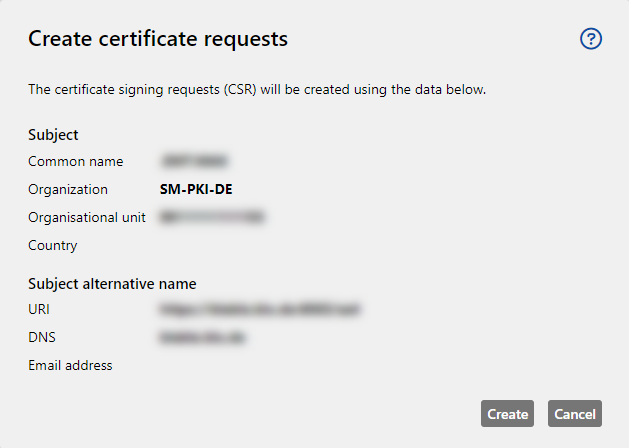The height and width of the screenshot is (448, 629).
Task: Click the CSR description text
Action: click(x=257, y=89)
